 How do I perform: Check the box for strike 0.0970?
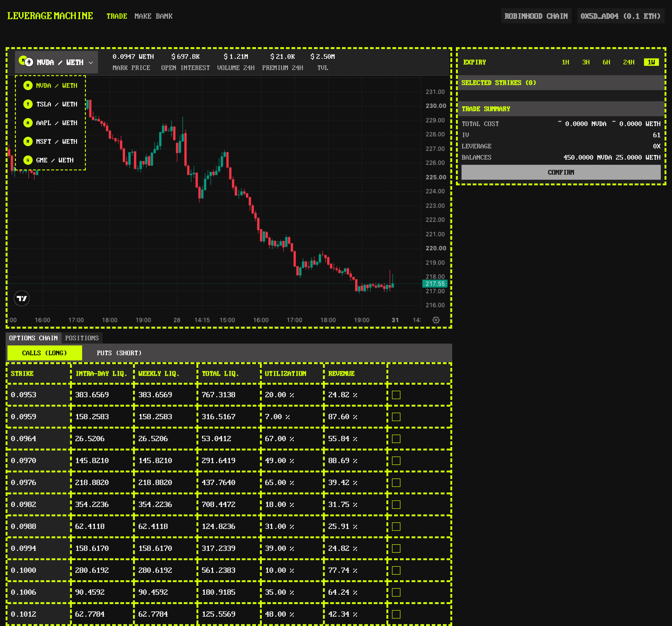pyautogui.click(x=396, y=461)
